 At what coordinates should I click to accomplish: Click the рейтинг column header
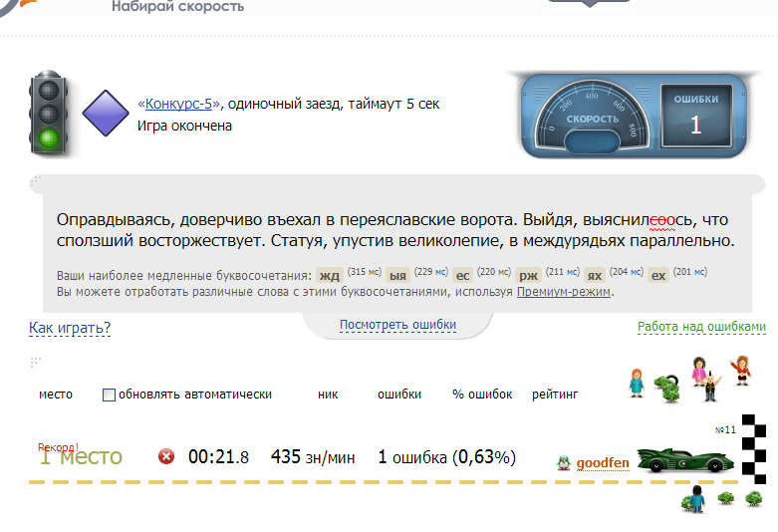555,395
